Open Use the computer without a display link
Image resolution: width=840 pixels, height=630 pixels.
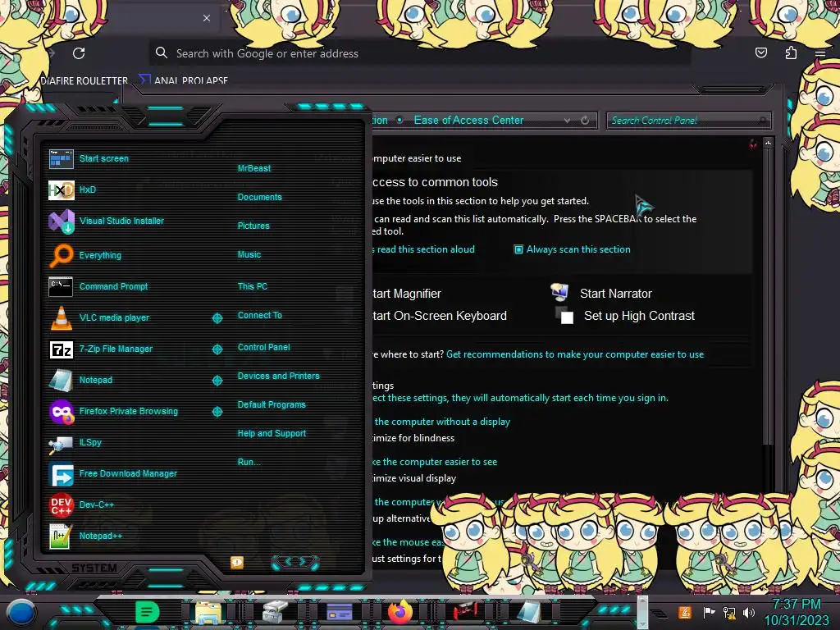tap(442, 422)
